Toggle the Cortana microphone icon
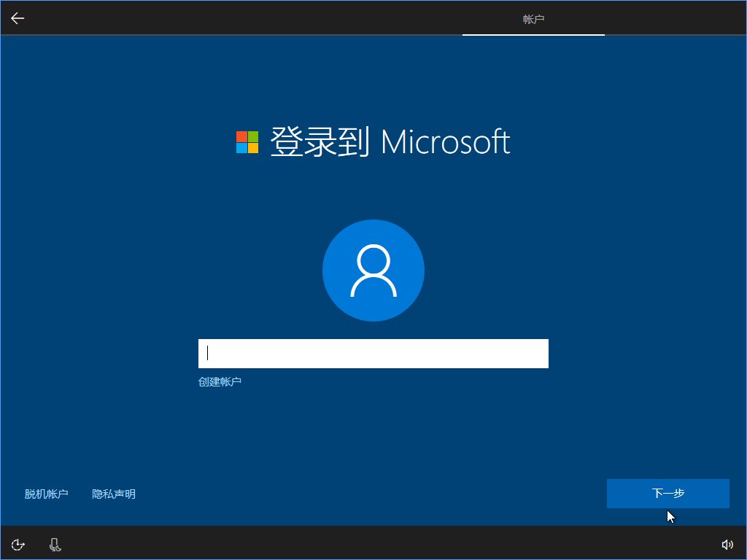 [55, 544]
